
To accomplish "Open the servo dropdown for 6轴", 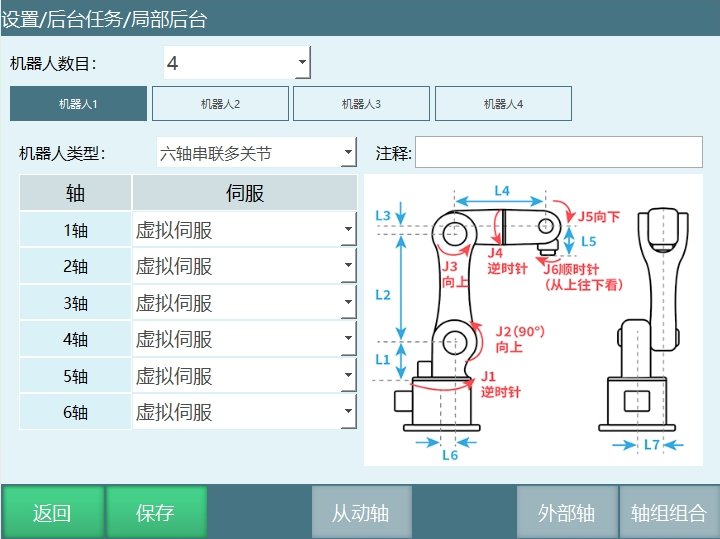I will [x=244, y=412].
